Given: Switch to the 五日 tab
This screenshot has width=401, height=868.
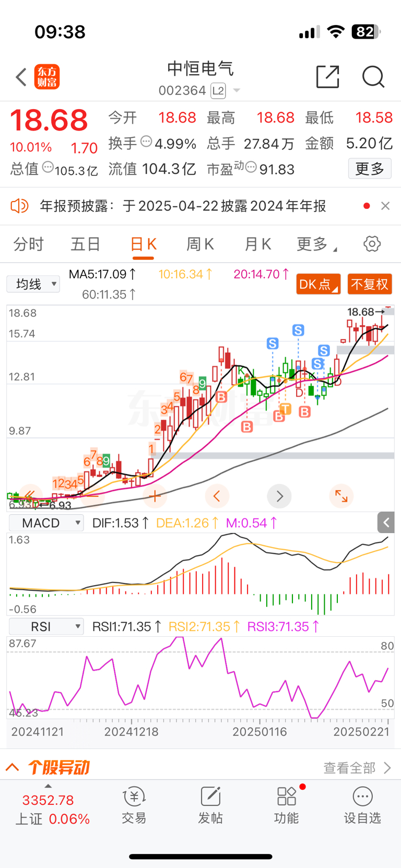Looking at the screenshot, I should (x=85, y=244).
